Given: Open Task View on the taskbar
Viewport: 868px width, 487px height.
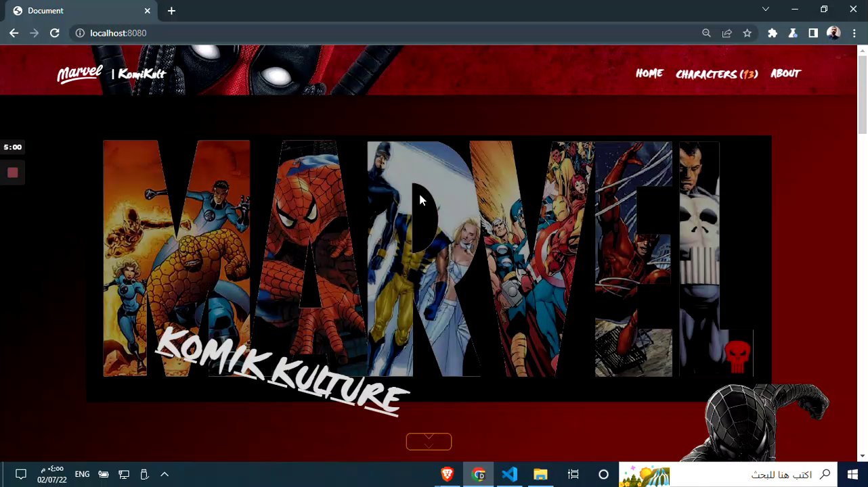Looking at the screenshot, I should coord(573,475).
